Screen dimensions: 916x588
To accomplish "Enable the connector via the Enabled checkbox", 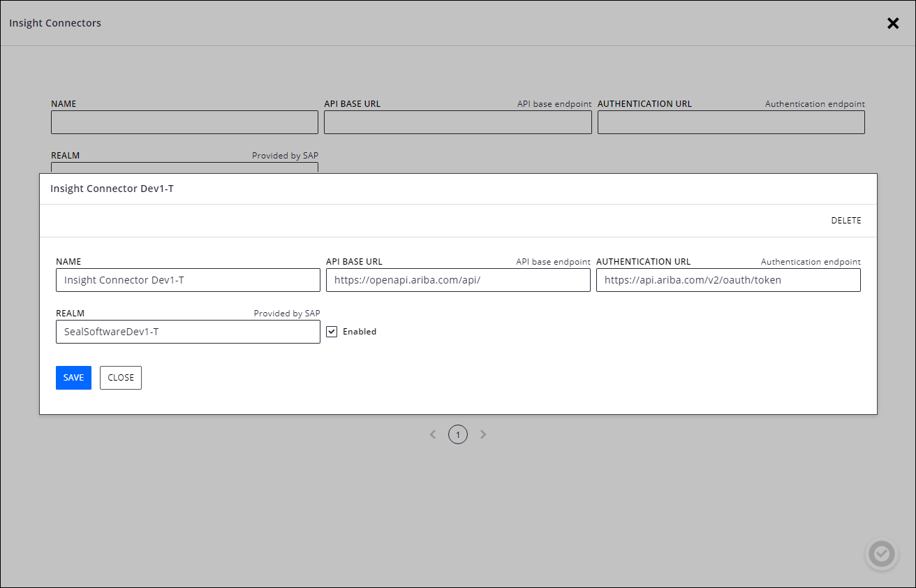I will tap(332, 331).
